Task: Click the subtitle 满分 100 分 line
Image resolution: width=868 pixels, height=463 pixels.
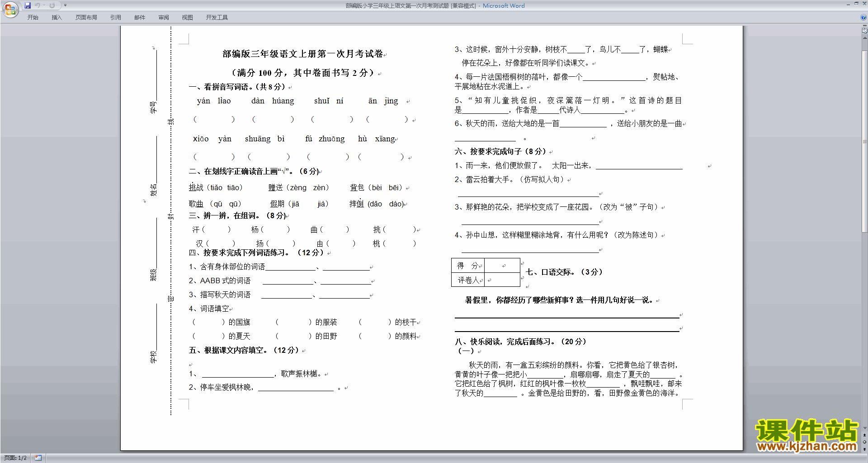Action: click(x=303, y=73)
